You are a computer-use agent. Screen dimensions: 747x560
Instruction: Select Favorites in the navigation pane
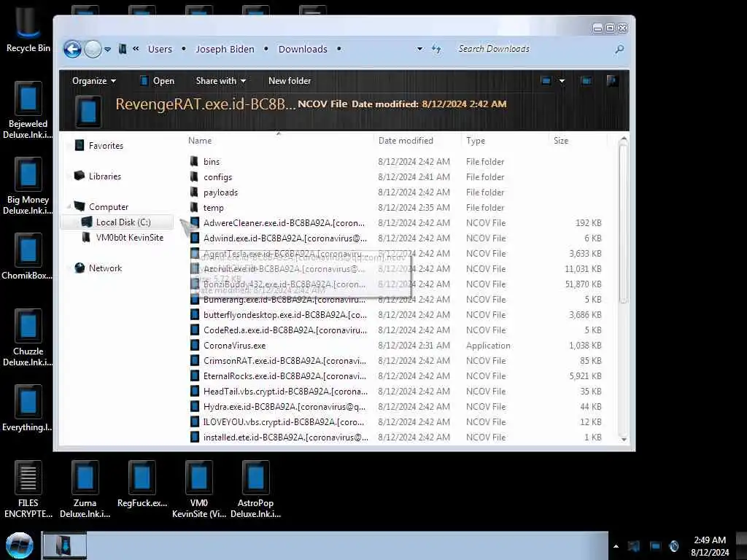coord(99,146)
